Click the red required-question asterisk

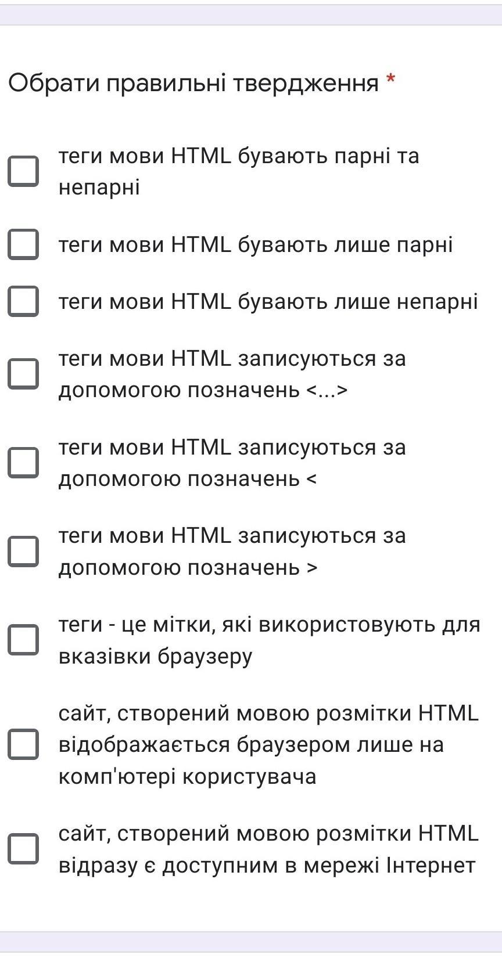390,79
